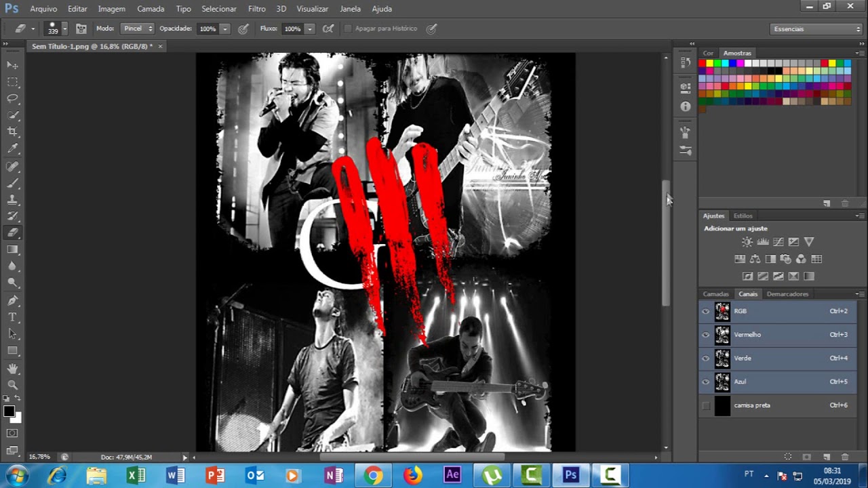
Task: Open the Modo Pincel dropdown
Action: pyautogui.click(x=138, y=28)
